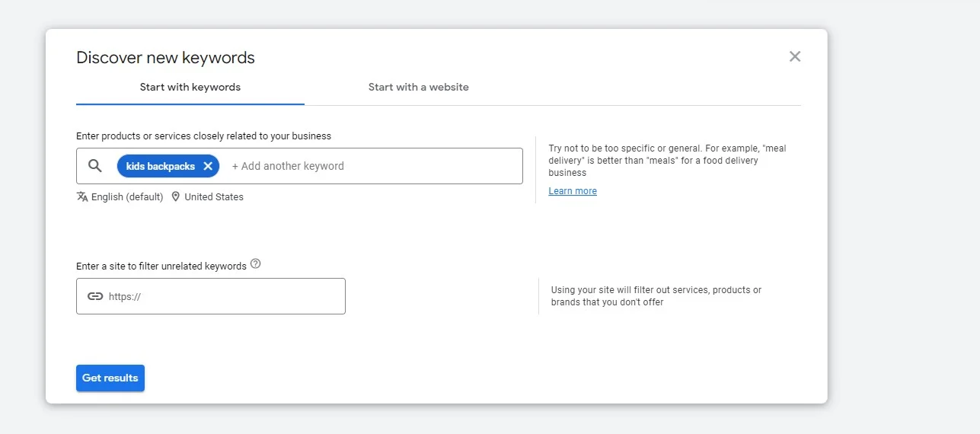The width and height of the screenshot is (980, 434).
Task: Click the chain link icon in URL field
Action: 95,296
